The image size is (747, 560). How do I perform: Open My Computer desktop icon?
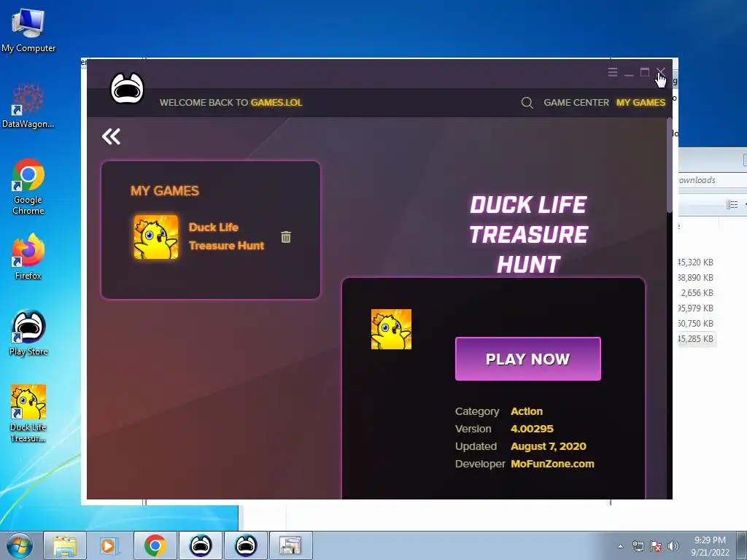point(28,30)
